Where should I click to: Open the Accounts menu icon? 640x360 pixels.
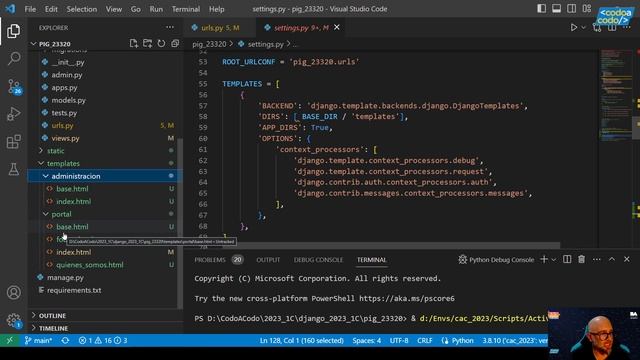13,292
